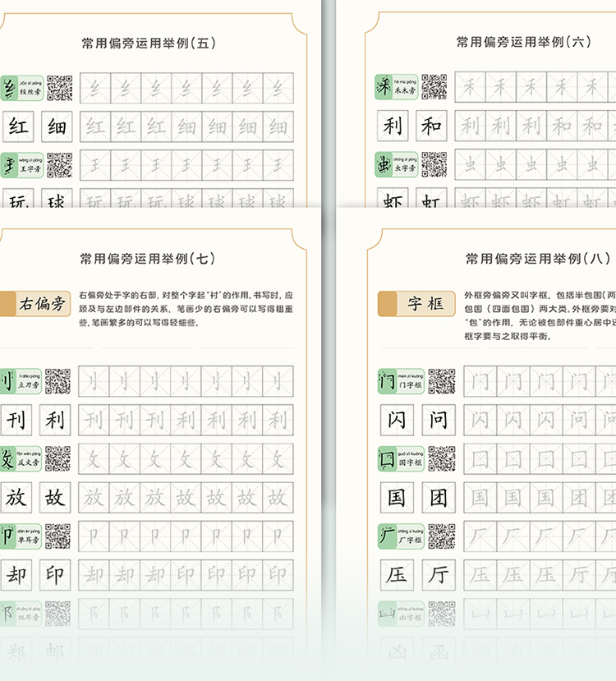
Task: Select the green 门字框 radical badge
Action: coord(401,381)
